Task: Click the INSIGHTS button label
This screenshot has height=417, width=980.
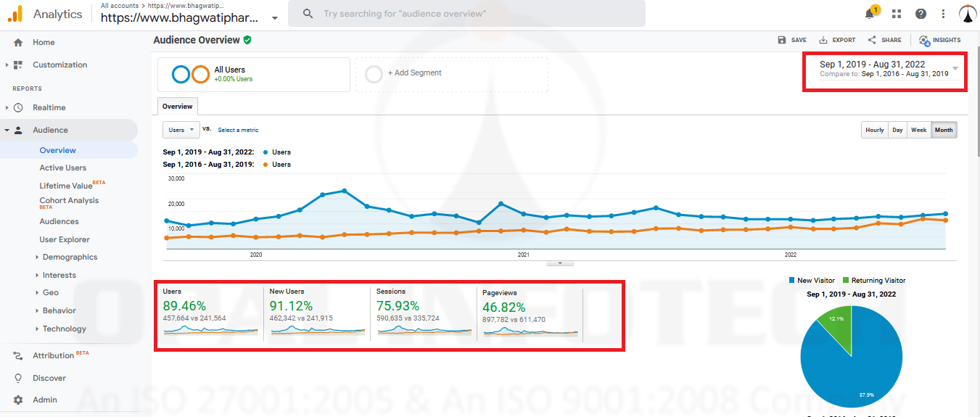Action: click(x=947, y=40)
